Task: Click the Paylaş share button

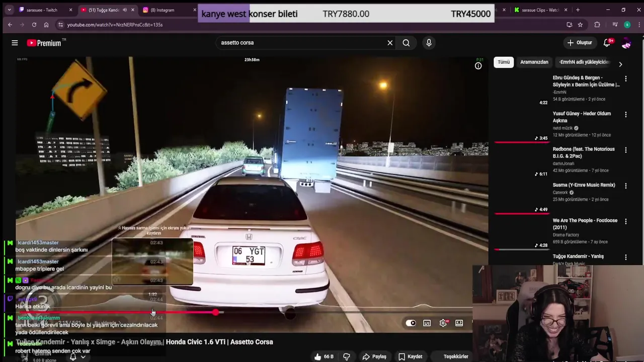Action: pos(374,356)
